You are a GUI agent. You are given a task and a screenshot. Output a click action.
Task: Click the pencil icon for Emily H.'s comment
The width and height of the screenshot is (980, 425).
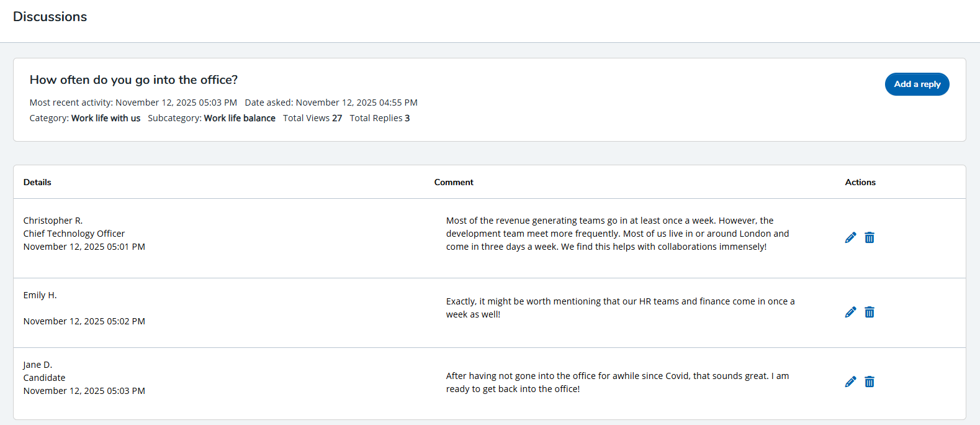click(x=850, y=312)
